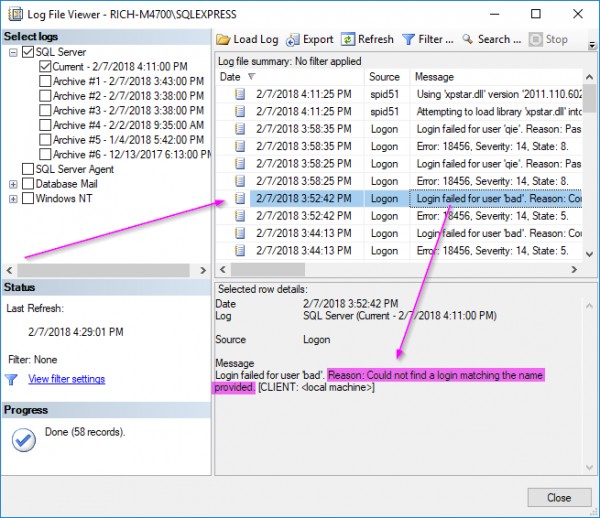Open the Filter funnel toolbar icon
600x518 pixels.
(x=408, y=39)
